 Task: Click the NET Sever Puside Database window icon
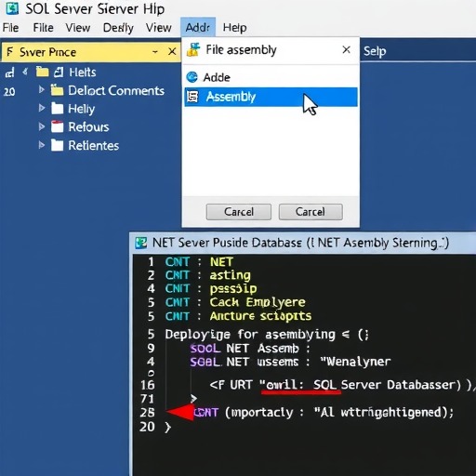[141, 243]
